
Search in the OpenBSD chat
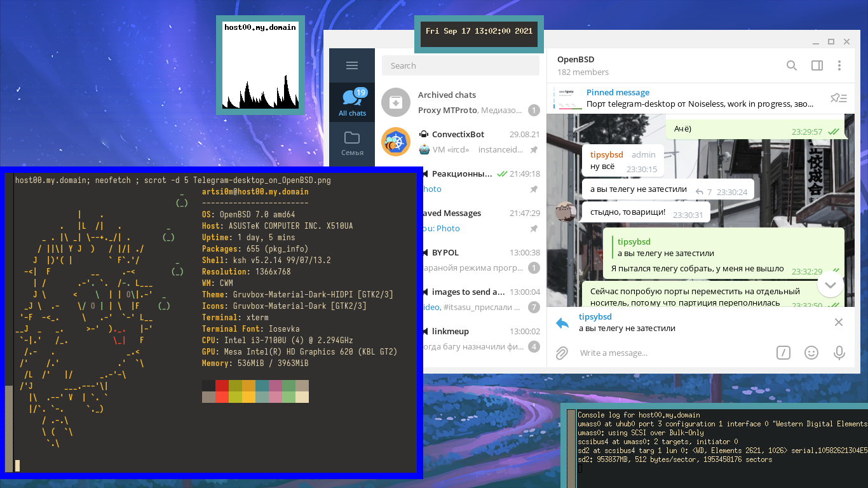(x=792, y=65)
